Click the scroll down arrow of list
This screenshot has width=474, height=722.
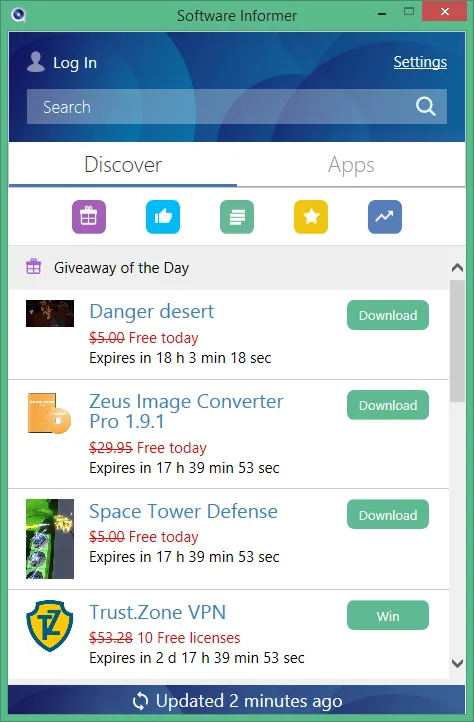pyautogui.click(x=457, y=664)
